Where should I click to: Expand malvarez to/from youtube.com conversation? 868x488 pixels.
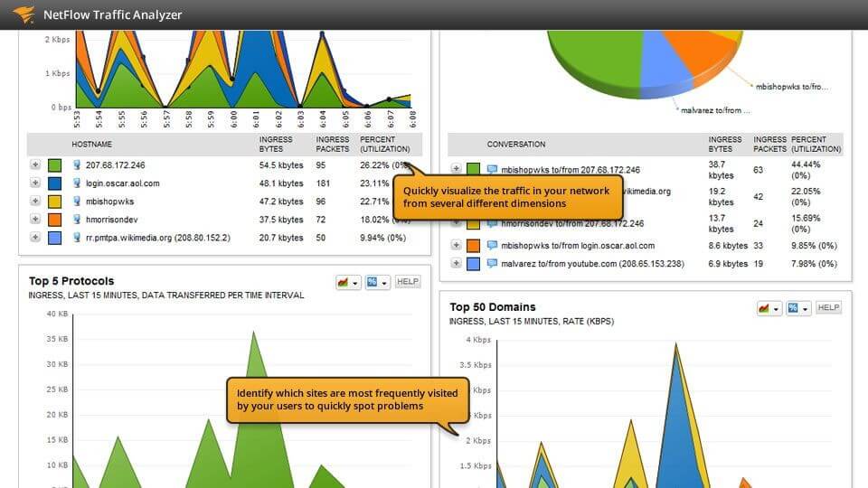456,263
